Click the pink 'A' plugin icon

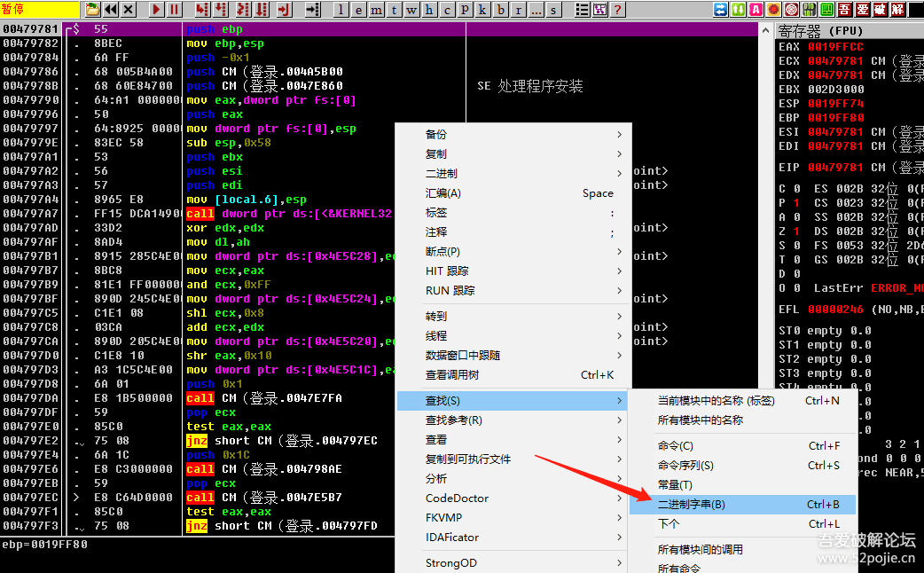[756, 10]
